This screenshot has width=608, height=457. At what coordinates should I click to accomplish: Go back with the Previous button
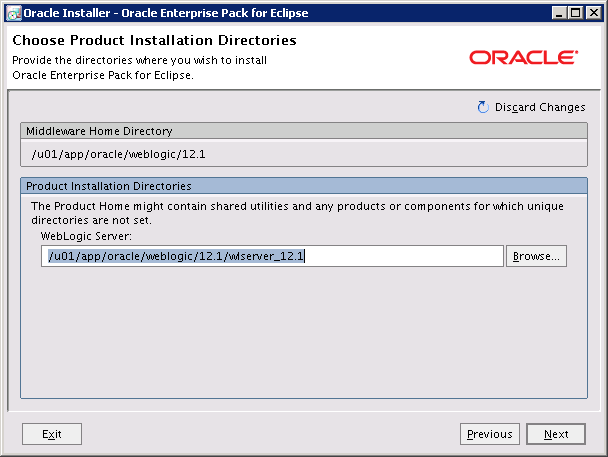click(x=490, y=434)
